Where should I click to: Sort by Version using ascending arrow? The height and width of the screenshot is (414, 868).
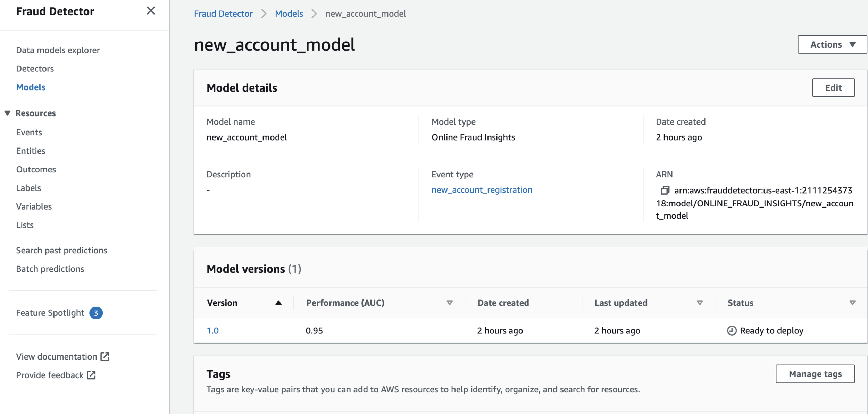click(x=278, y=303)
